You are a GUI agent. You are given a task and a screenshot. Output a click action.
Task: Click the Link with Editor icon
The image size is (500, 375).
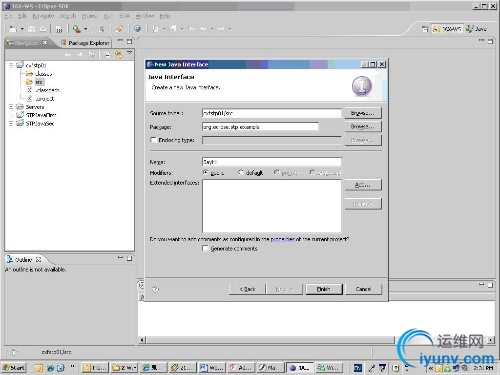click(118, 55)
